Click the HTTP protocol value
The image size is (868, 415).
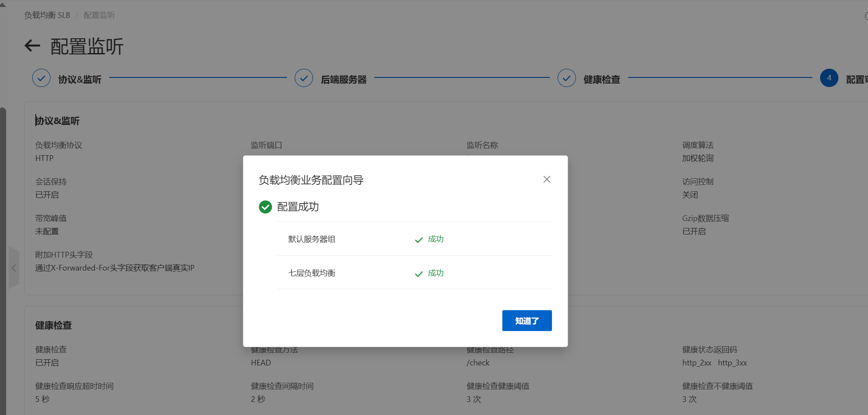[x=44, y=158]
